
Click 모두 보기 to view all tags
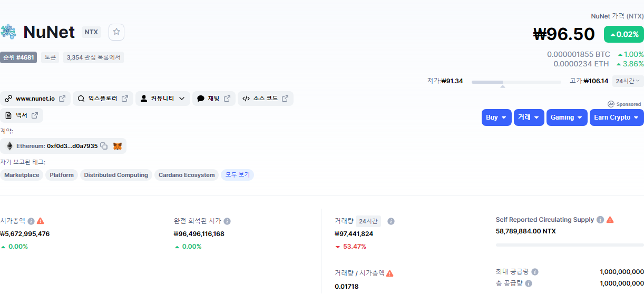pyautogui.click(x=238, y=175)
